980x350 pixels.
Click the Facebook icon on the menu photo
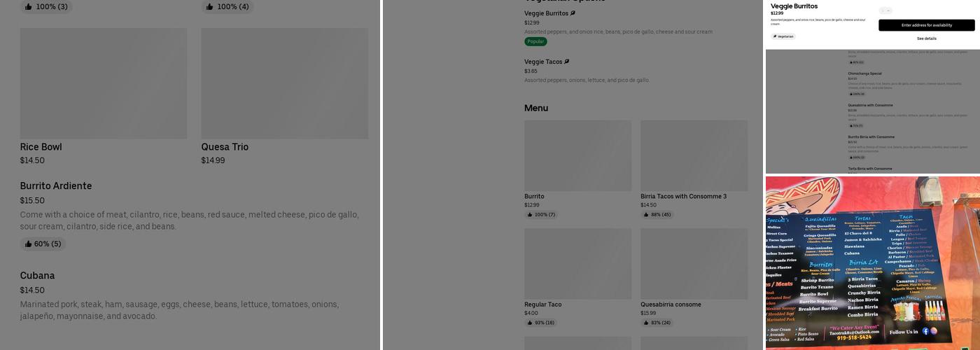pos(925,331)
